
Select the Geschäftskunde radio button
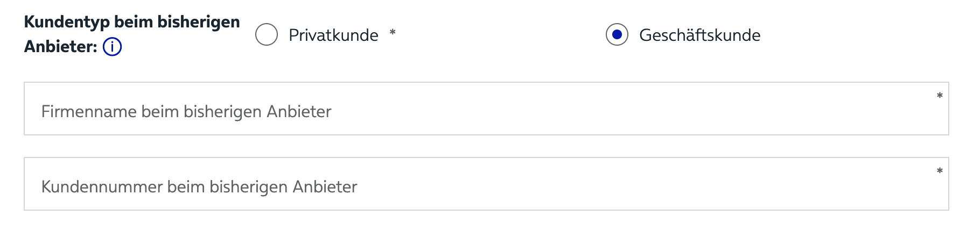617,34
